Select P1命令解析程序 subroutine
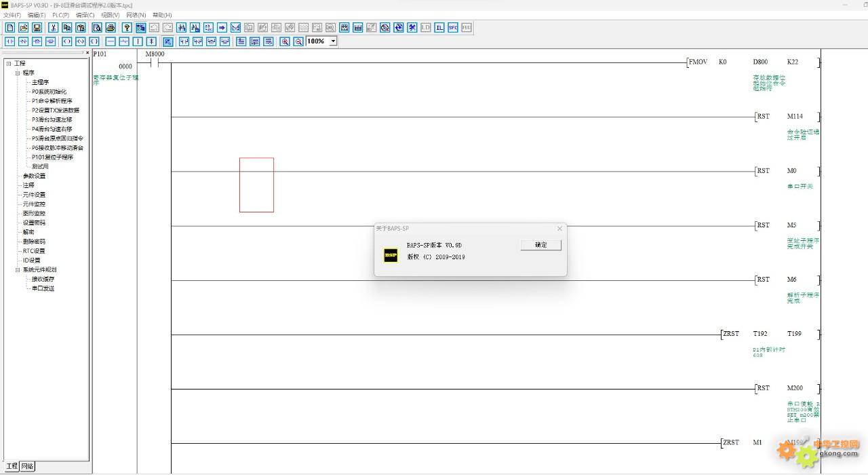868x475 pixels. tap(52, 101)
